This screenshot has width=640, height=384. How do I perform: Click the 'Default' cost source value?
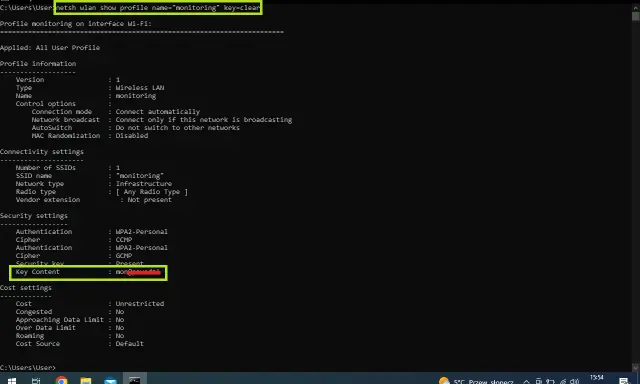(129, 344)
